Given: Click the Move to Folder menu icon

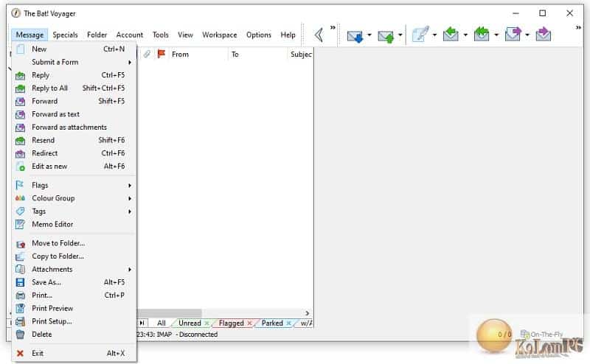Looking at the screenshot, I should (x=21, y=244).
